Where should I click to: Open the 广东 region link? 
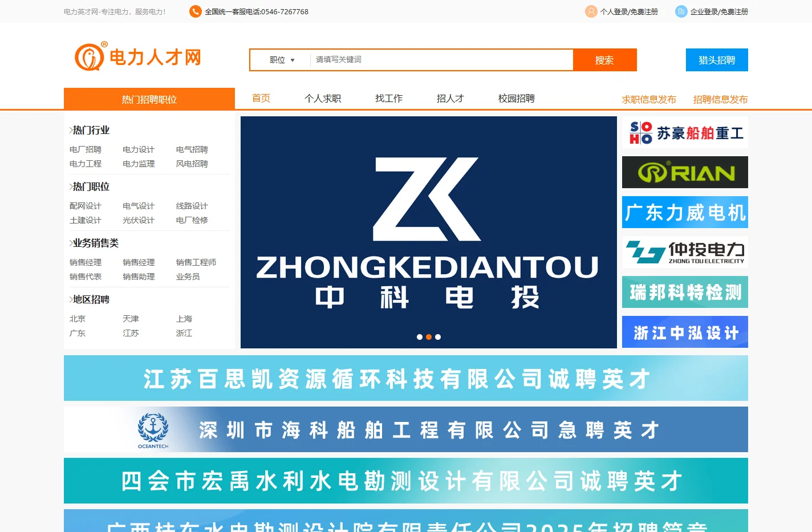[x=78, y=333]
